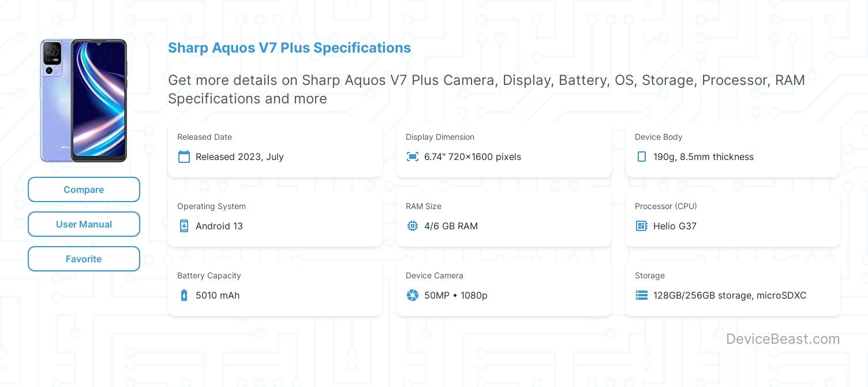
Task: Click the battery icon next to 5010 mAh
Action: click(184, 295)
